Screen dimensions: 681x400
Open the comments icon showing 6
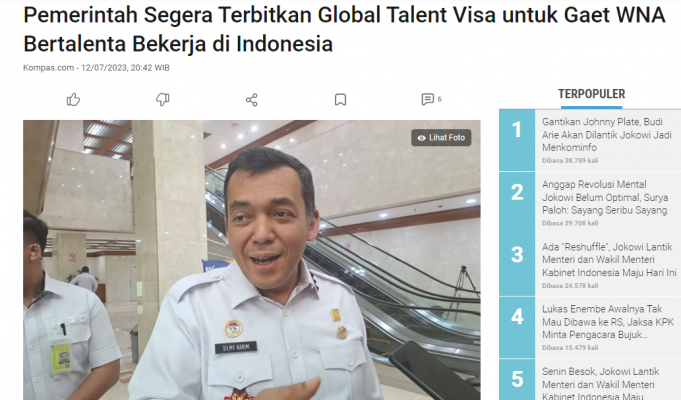427,99
